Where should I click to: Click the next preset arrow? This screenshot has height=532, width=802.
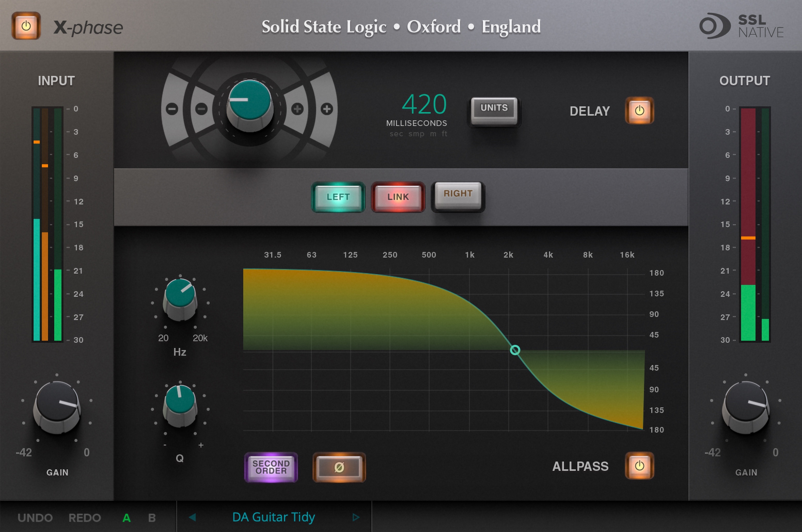click(x=356, y=517)
